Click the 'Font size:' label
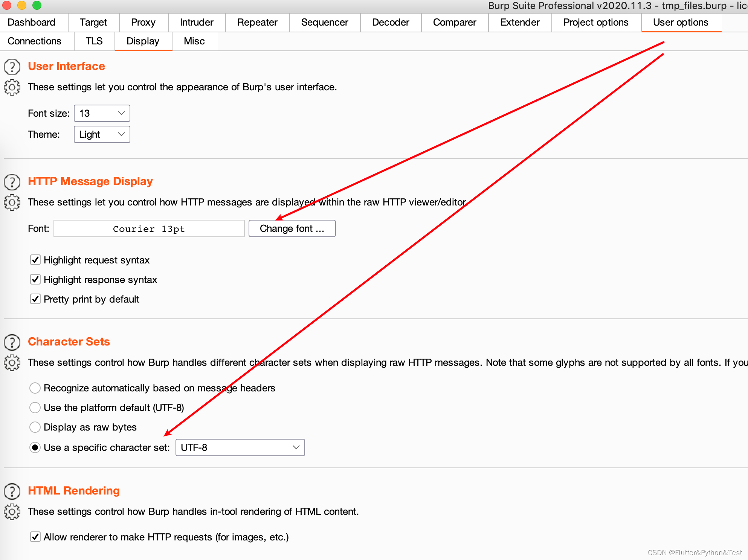The height and width of the screenshot is (560, 748). pos(49,113)
